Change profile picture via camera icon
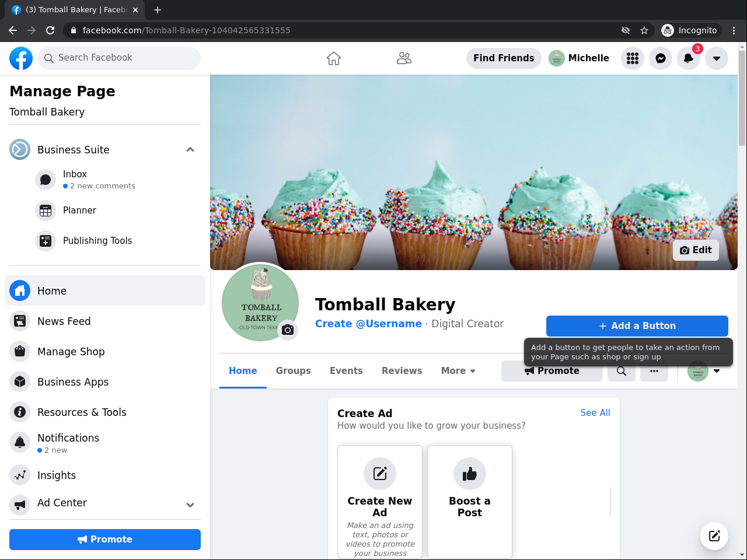The height and width of the screenshot is (560, 747). pos(288,330)
